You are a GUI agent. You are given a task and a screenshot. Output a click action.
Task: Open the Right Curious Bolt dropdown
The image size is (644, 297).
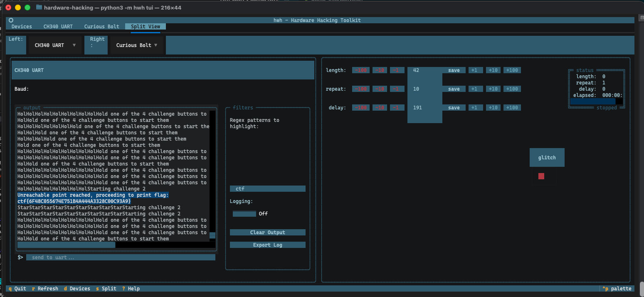tap(137, 45)
